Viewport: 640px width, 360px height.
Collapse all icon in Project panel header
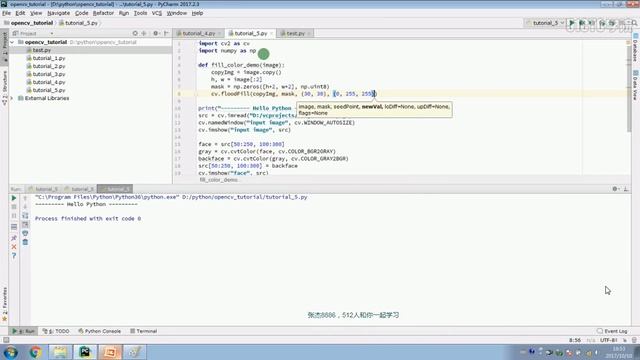click(144, 33)
